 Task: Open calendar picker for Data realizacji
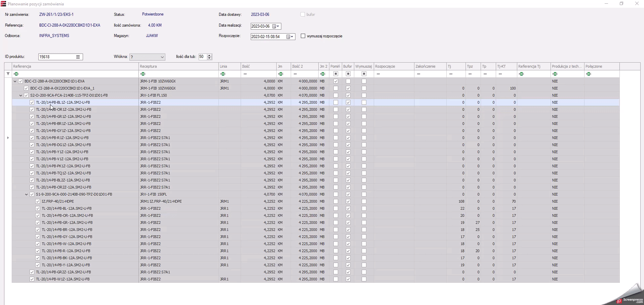[x=274, y=26]
